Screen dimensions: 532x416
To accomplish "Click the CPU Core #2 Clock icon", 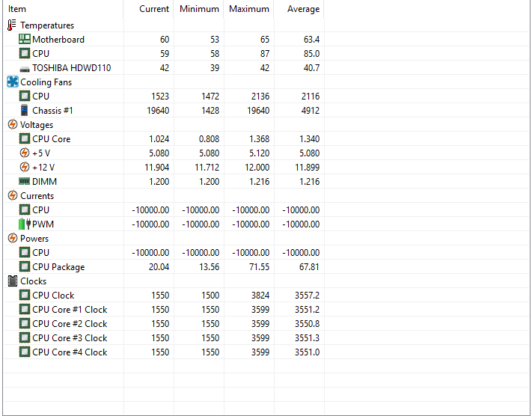I will point(25,324).
